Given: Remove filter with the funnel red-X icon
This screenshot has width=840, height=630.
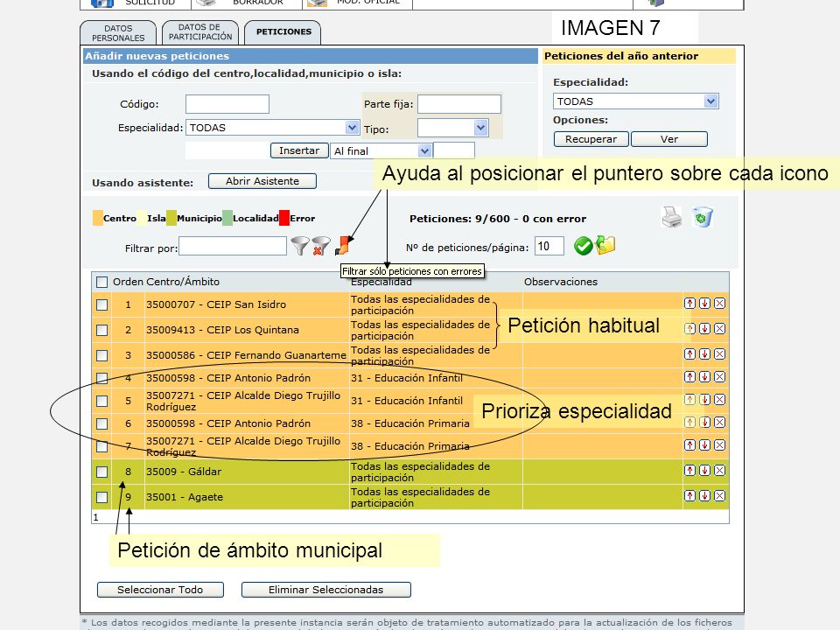Looking at the screenshot, I should click(321, 246).
